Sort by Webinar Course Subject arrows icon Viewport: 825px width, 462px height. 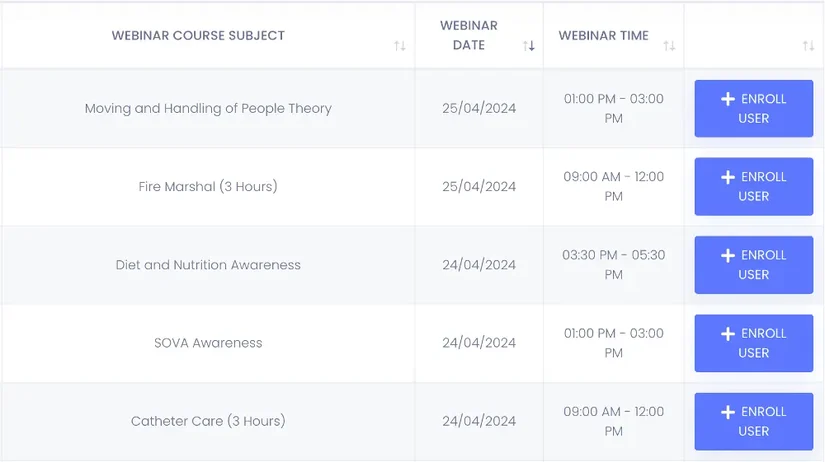(400, 46)
